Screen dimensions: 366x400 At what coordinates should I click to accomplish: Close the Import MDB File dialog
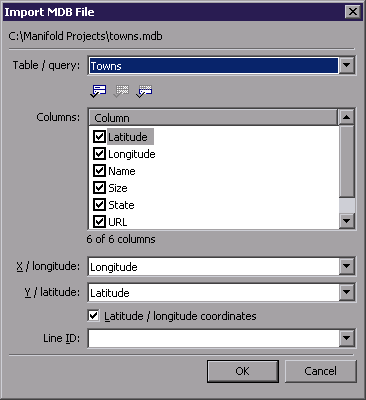(x=353, y=12)
